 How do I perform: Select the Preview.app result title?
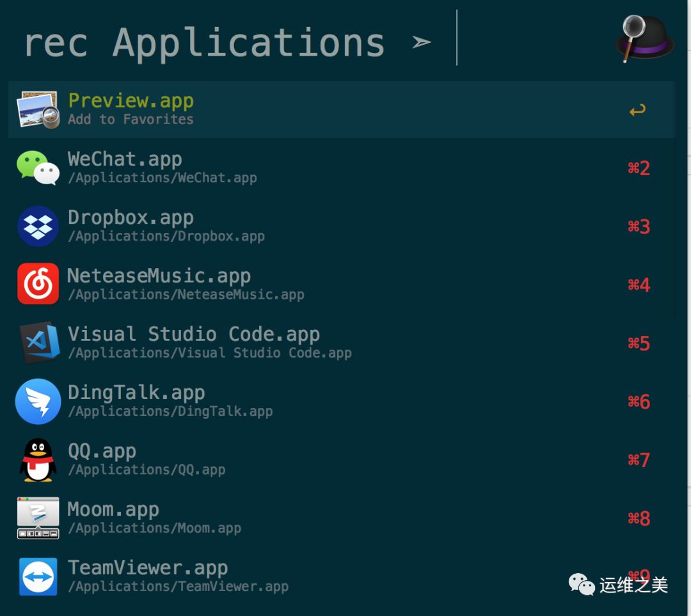tap(131, 101)
